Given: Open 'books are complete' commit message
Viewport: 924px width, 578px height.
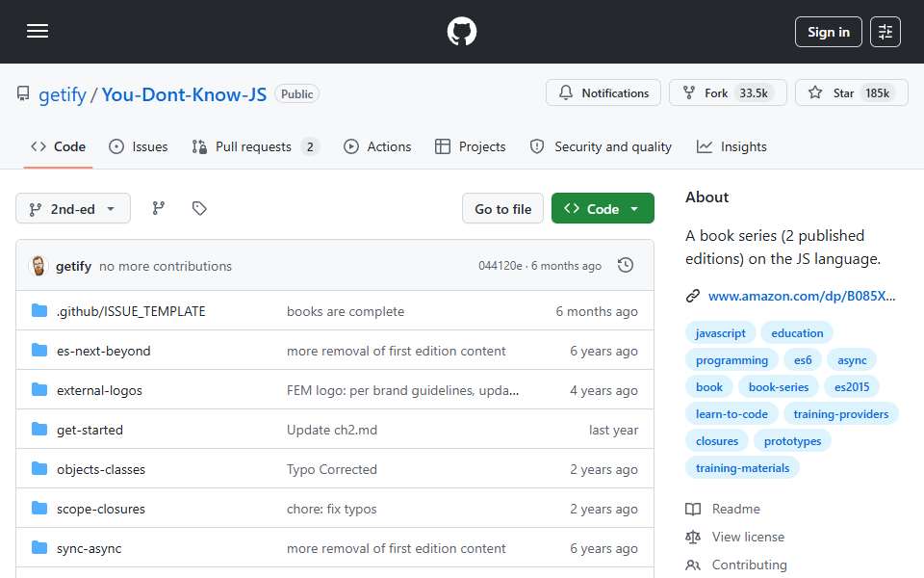Looking at the screenshot, I should pyautogui.click(x=346, y=311).
